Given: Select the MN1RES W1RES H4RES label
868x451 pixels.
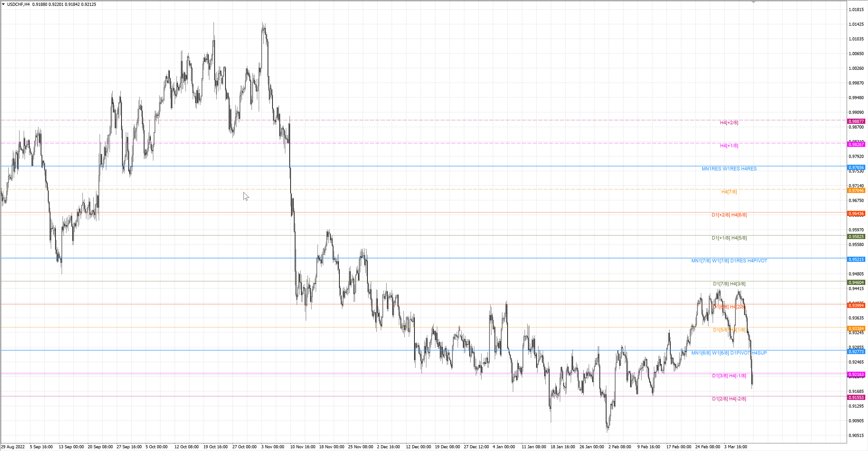Looking at the screenshot, I should tap(729, 169).
